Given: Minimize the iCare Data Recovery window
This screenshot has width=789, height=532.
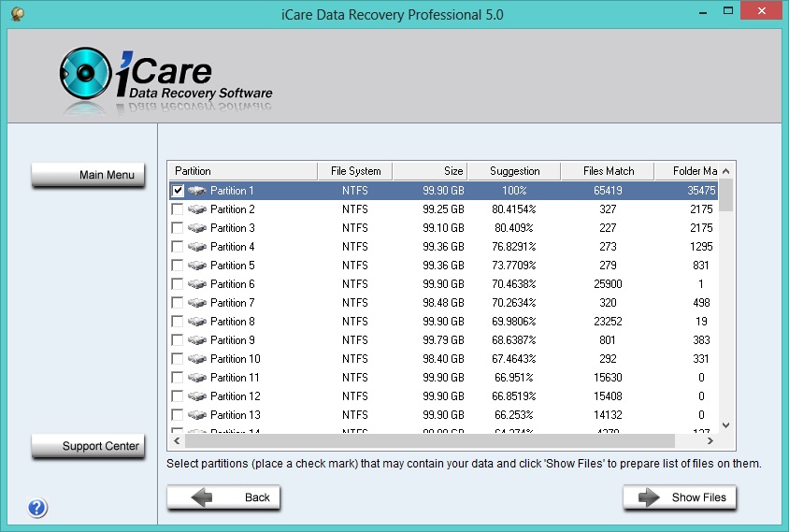Looking at the screenshot, I should pyautogui.click(x=703, y=11).
